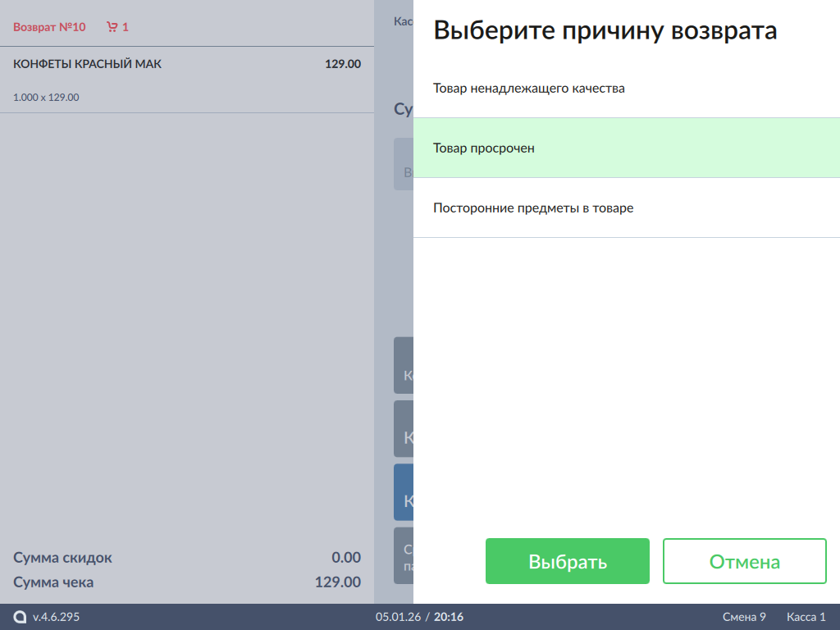Click the quantity line 1.000 x 129.00
The image size is (840, 630).
pyautogui.click(x=46, y=97)
